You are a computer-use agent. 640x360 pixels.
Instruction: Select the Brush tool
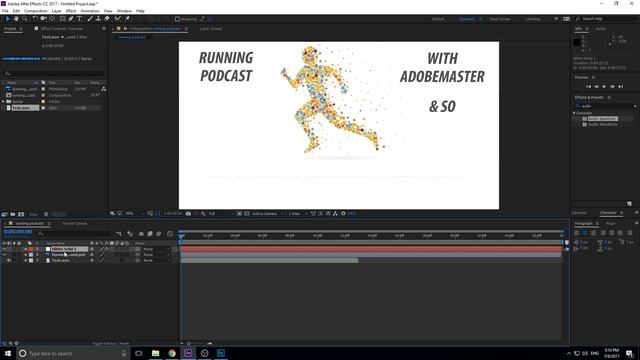[90, 19]
